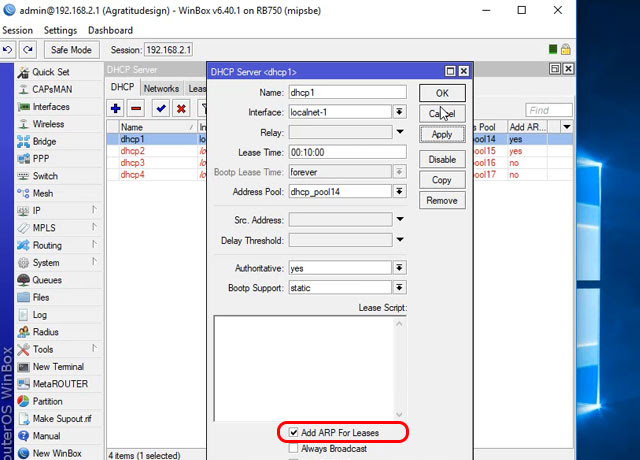Image resolution: width=640 pixels, height=460 pixels.
Task: Expand the Relay field arrow
Action: [x=400, y=131]
